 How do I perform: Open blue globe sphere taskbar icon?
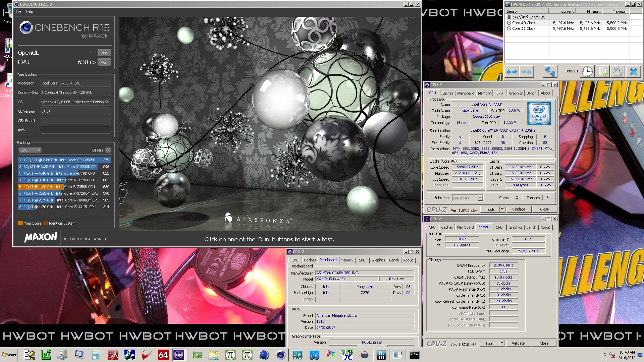click(x=264, y=355)
